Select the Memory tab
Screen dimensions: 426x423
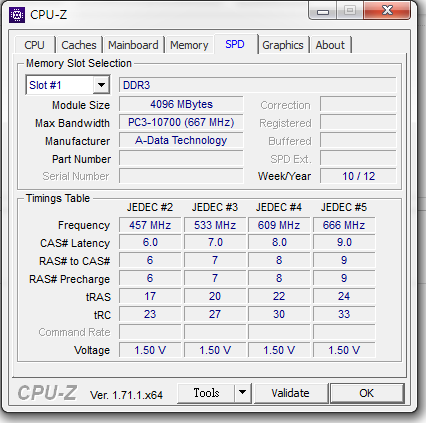pyautogui.click(x=189, y=45)
